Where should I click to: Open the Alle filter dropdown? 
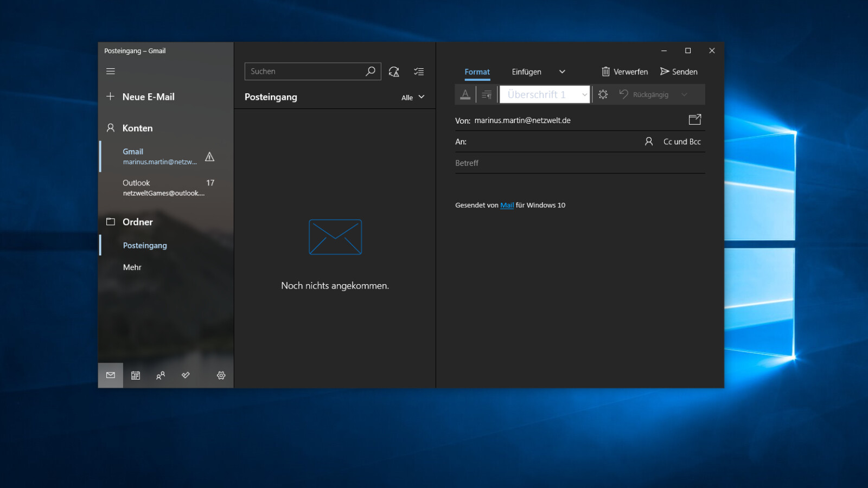[412, 97]
